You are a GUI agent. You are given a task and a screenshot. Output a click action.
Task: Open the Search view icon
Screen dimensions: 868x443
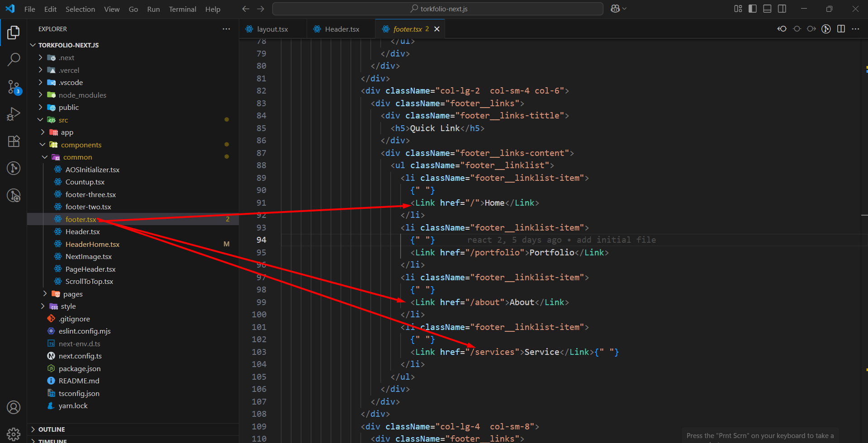point(14,59)
